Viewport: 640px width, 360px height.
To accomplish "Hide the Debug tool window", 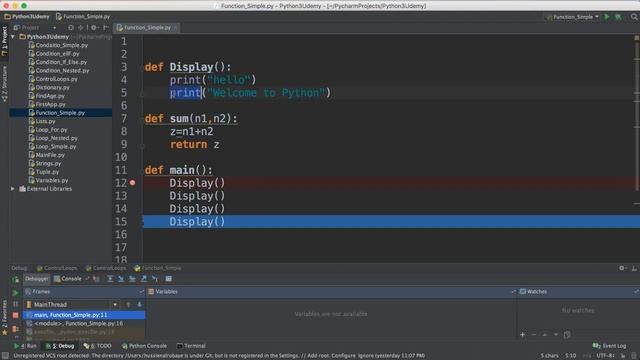I will [x=634, y=268].
